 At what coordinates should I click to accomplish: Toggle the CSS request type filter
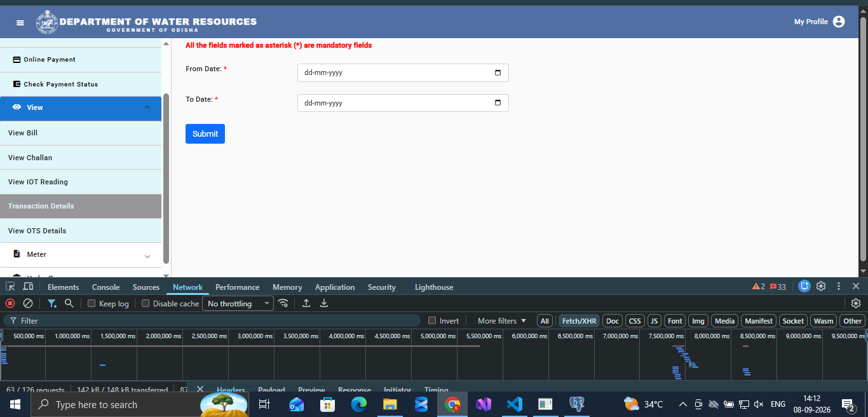tap(635, 321)
